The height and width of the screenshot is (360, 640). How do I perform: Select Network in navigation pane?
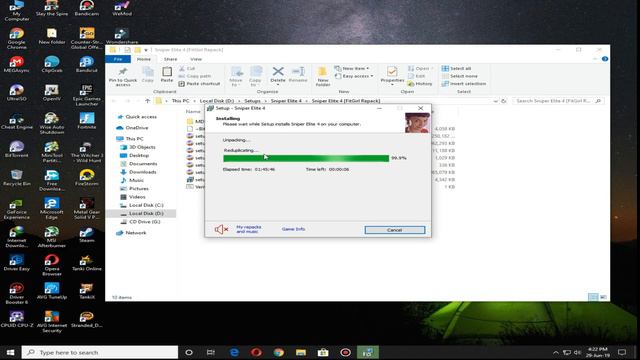tap(131, 233)
